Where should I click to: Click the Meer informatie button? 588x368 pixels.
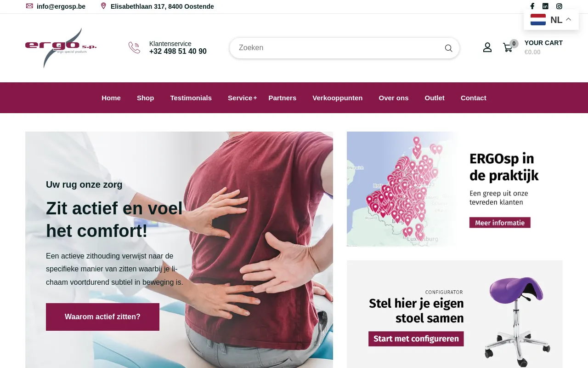pyautogui.click(x=500, y=223)
